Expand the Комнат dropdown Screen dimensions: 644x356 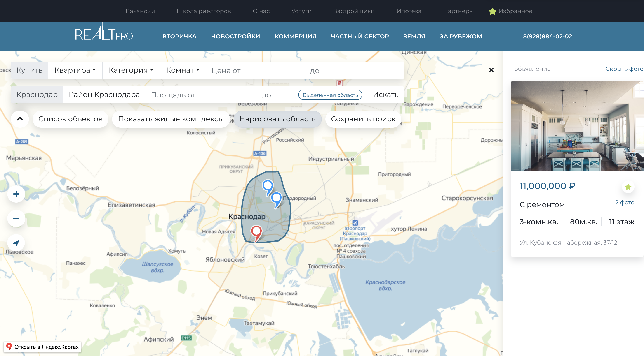(183, 70)
